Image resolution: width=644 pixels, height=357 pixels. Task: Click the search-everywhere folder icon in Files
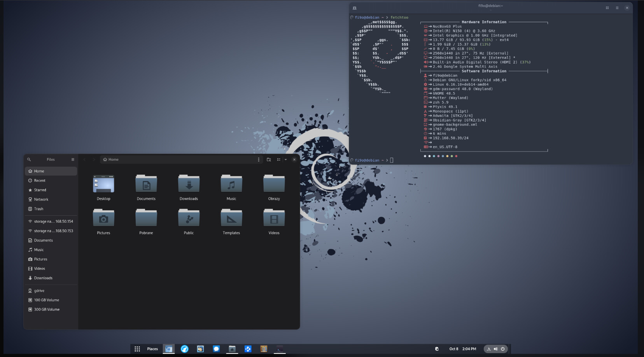pyautogui.click(x=269, y=160)
